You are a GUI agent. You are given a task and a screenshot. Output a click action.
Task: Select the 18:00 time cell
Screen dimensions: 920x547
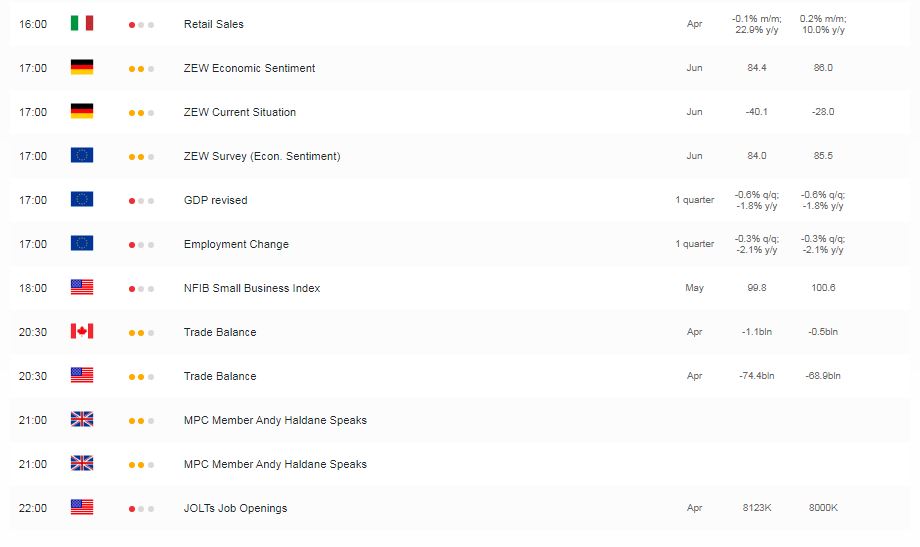point(33,288)
